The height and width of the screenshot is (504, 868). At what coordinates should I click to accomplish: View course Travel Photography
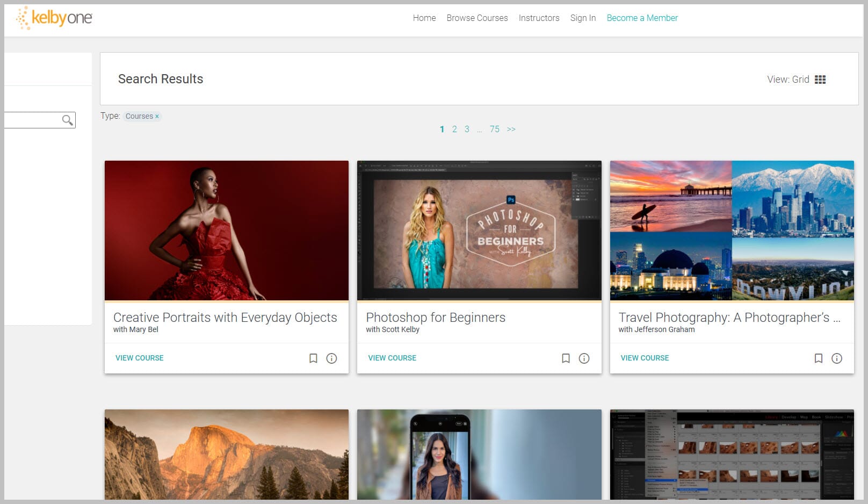coord(645,358)
